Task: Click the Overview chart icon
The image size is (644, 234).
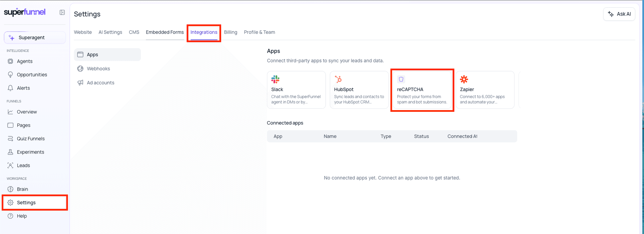Action: pos(10,112)
